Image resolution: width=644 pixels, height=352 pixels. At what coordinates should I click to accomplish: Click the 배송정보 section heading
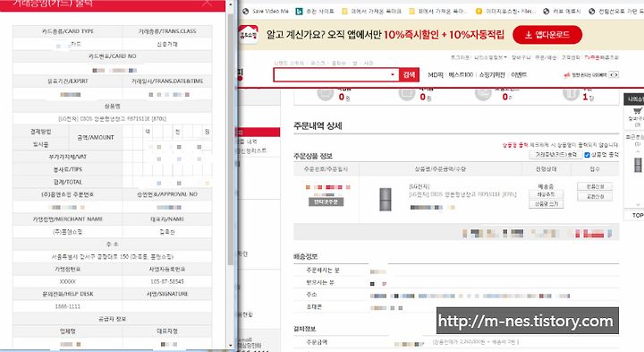coord(306,256)
